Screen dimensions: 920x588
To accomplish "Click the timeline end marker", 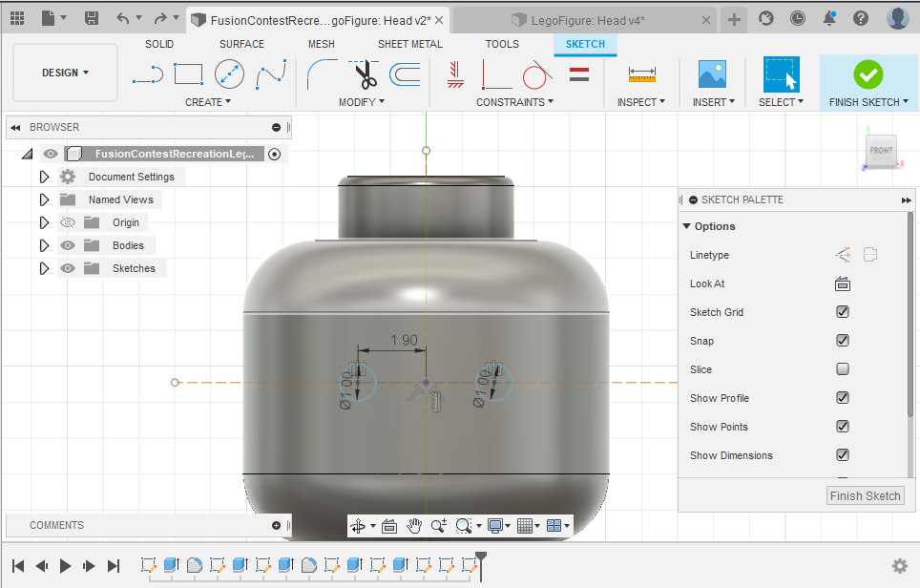I will [481, 566].
